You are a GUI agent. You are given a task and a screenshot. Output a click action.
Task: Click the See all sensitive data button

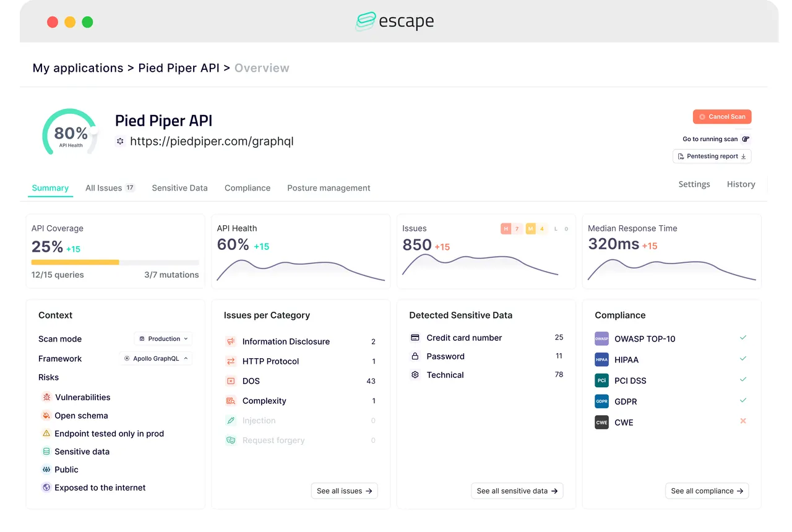coord(517,491)
